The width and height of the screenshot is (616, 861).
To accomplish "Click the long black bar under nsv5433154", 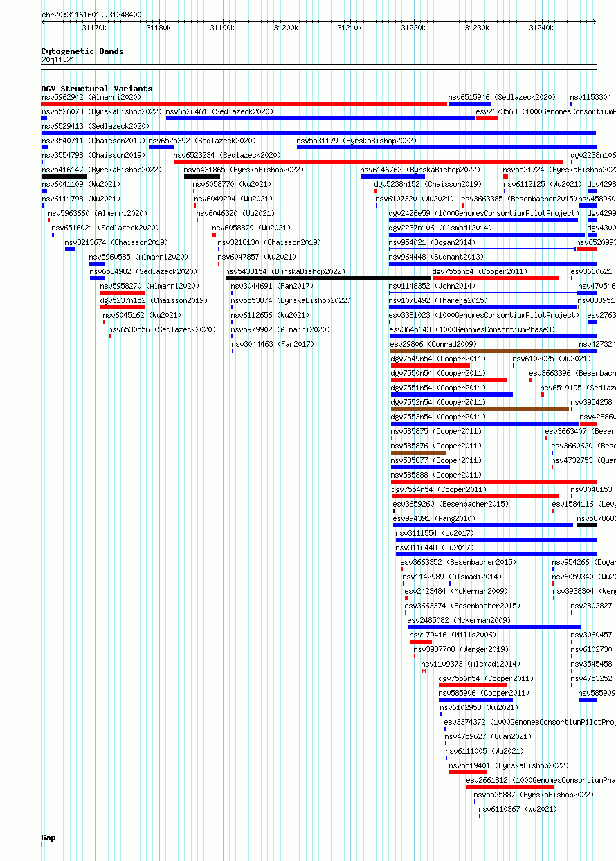I will (x=328, y=278).
